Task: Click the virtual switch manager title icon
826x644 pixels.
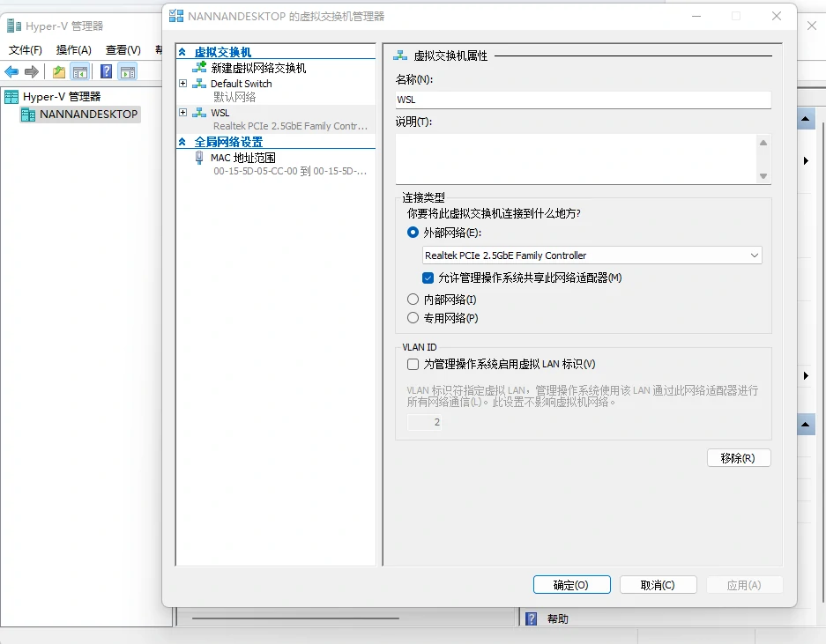Action: point(176,16)
